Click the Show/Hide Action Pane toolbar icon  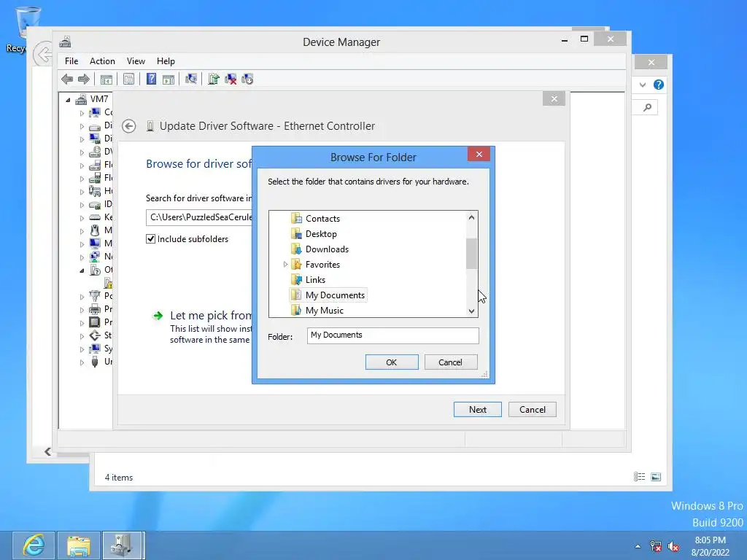coord(169,79)
